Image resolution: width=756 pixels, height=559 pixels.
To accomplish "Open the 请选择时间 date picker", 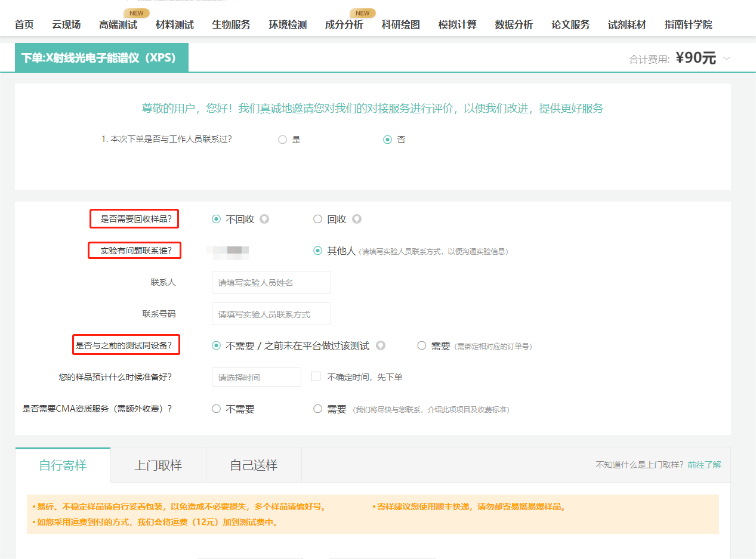I will 256,377.
